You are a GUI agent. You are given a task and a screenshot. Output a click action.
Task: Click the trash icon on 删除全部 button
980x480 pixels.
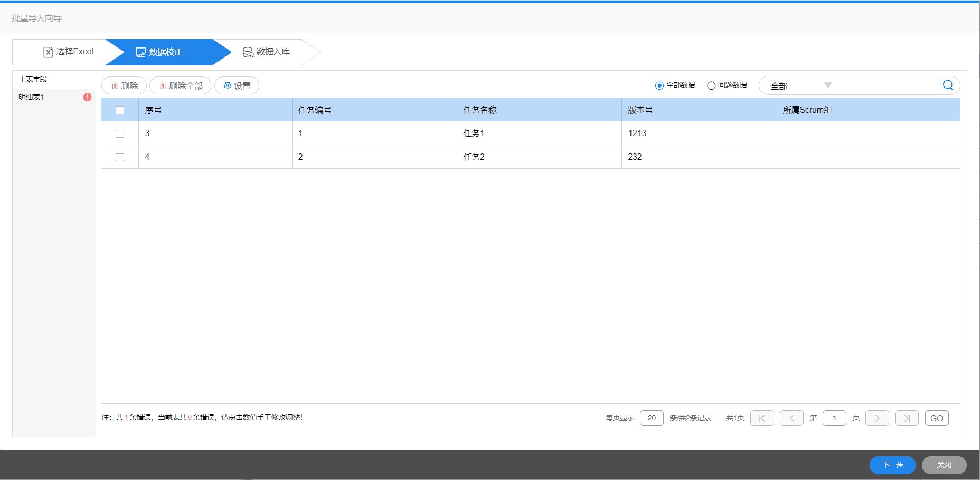tap(163, 85)
